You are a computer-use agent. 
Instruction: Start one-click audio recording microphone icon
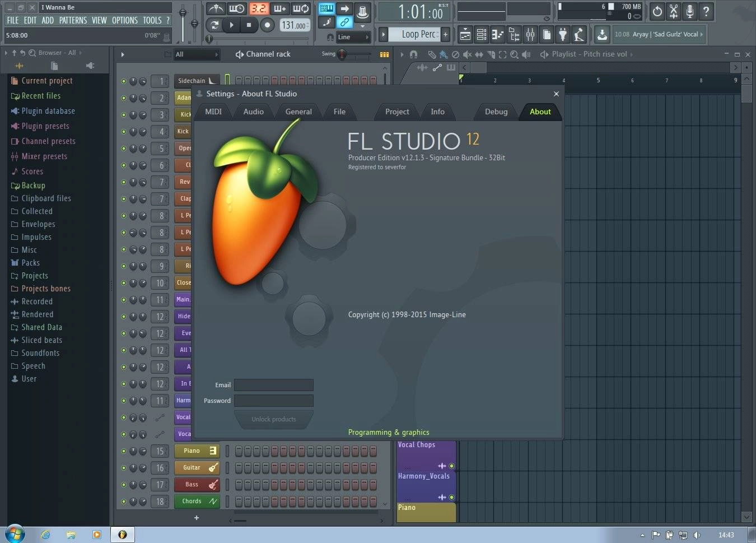click(690, 11)
